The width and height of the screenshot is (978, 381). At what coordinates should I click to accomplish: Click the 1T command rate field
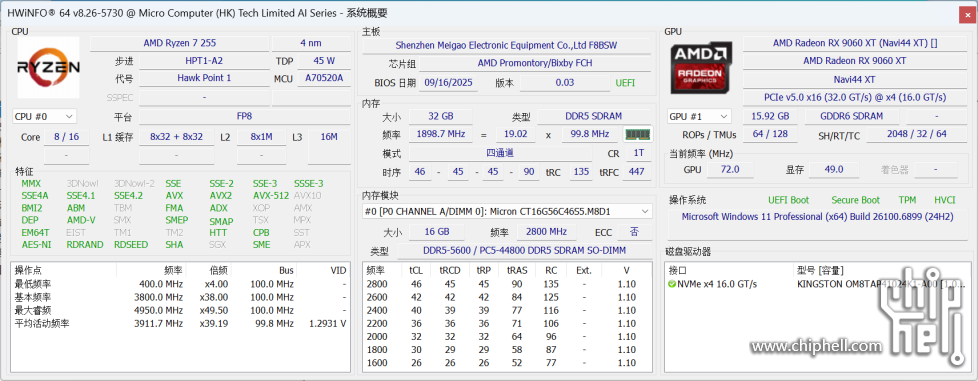coord(638,153)
